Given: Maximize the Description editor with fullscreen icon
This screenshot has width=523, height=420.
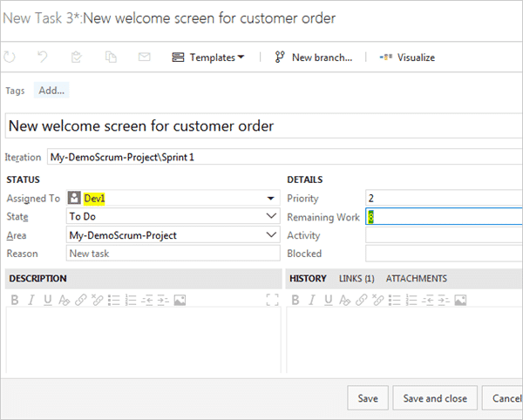Looking at the screenshot, I should pos(271,300).
